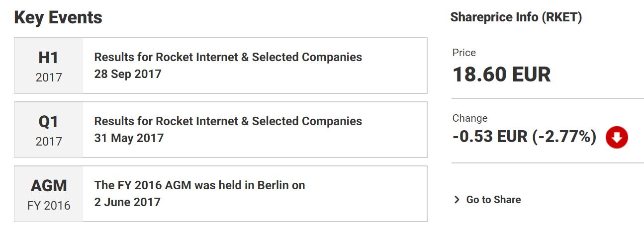644x227 pixels.
Task: Click the Price label
Action: click(x=464, y=53)
